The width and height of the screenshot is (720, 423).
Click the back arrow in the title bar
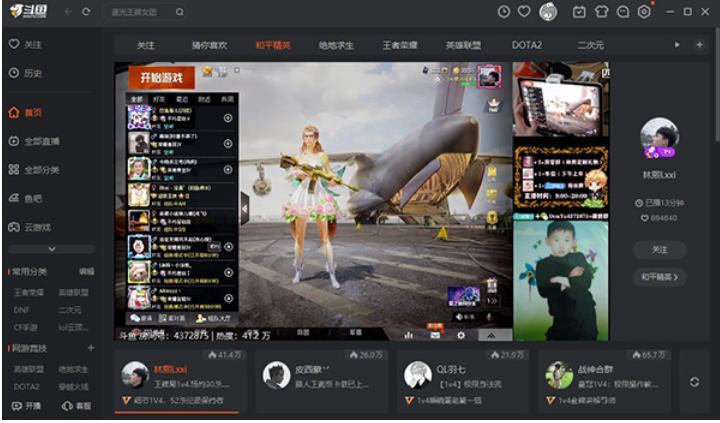point(68,11)
